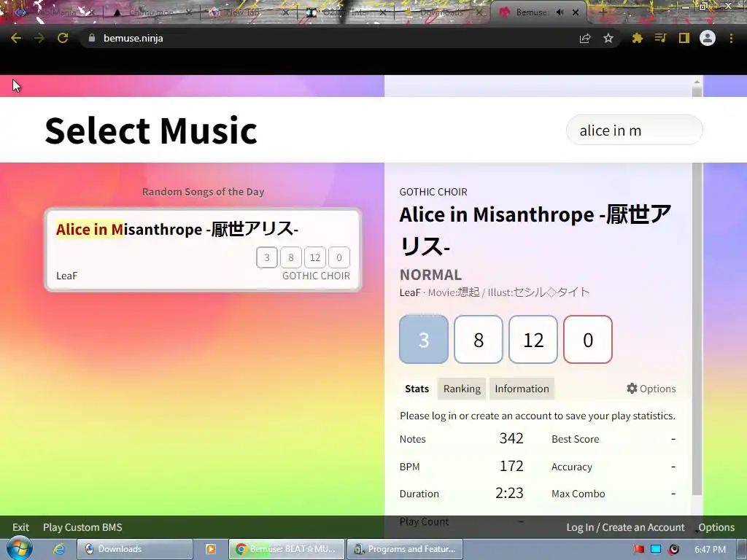Click Play Custom BMS
The width and height of the screenshot is (747, 560).
tap(82, 527)
